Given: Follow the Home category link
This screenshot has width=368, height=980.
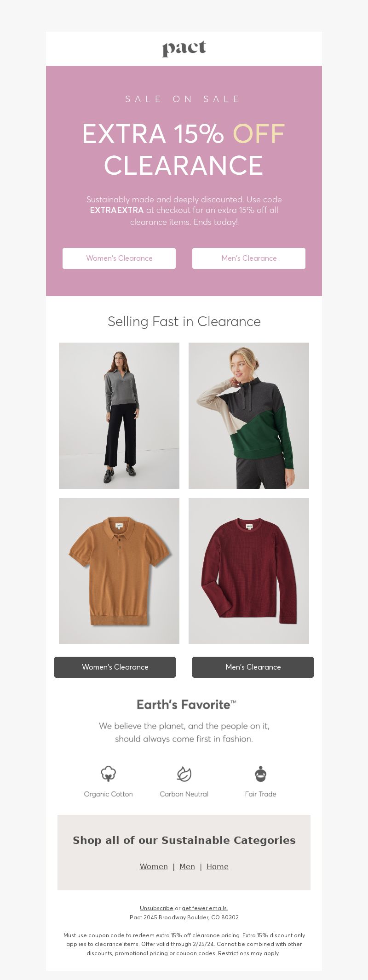Looking at the screenshot, I should click(x=218, y=866).
